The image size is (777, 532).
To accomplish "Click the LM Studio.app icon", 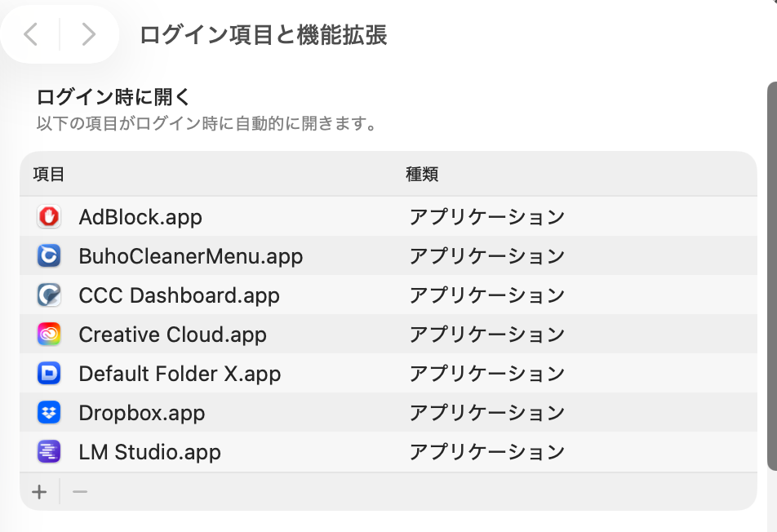I will (x=51, y=451).
